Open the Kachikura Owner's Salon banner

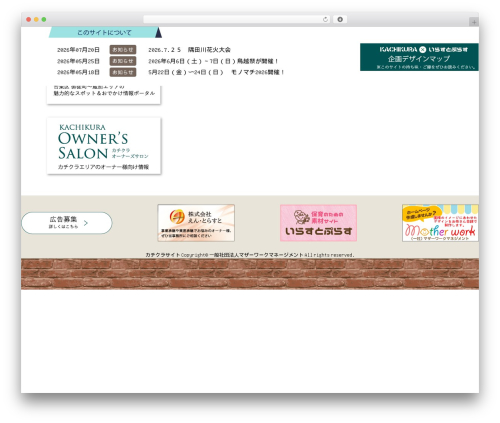point(104,146)
